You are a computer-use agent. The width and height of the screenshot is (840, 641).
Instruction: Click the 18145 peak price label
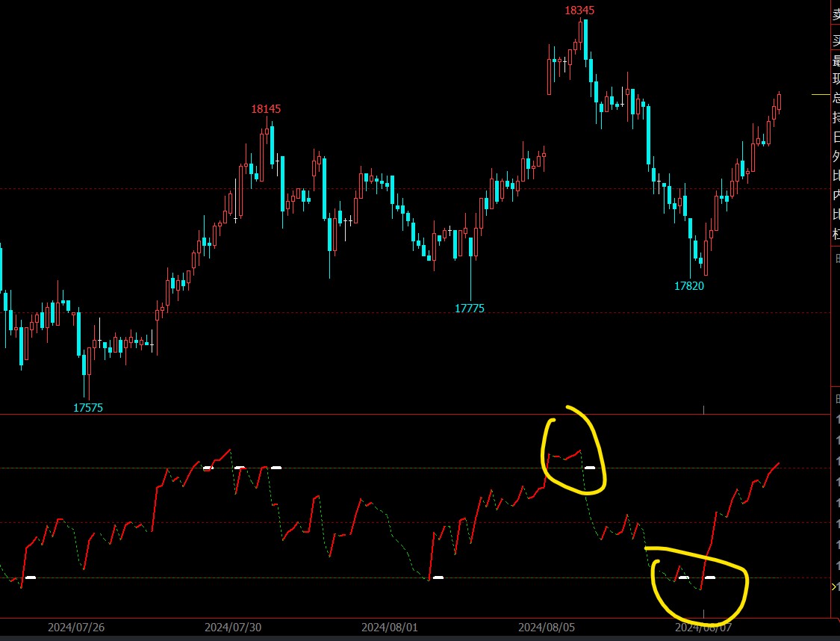point(266,109)
